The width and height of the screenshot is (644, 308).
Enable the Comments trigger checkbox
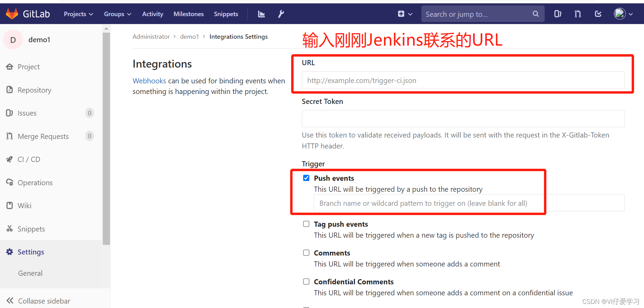[x=306, y=253]
